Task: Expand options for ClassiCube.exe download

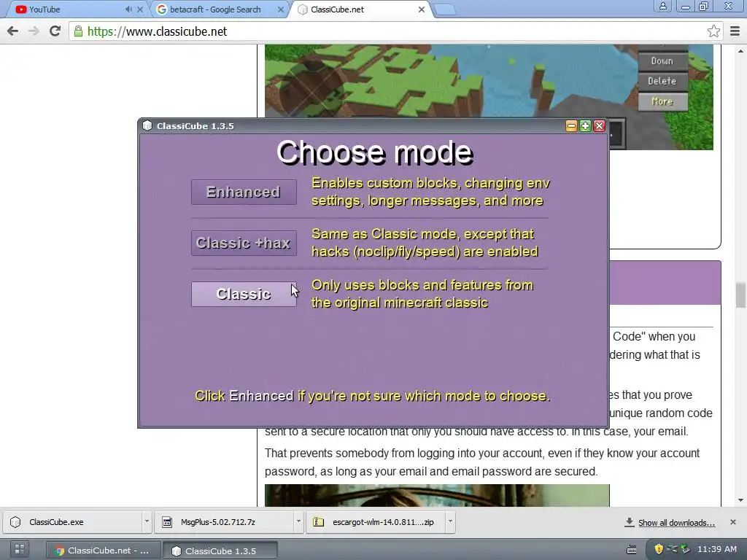Action: click(147, 522)
